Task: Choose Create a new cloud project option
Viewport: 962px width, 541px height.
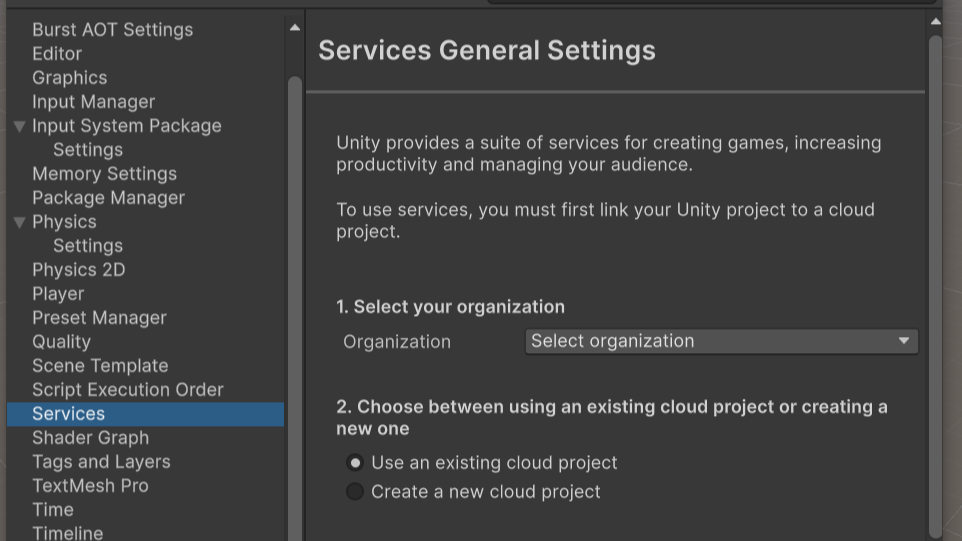Action: [x=355, y=492]
